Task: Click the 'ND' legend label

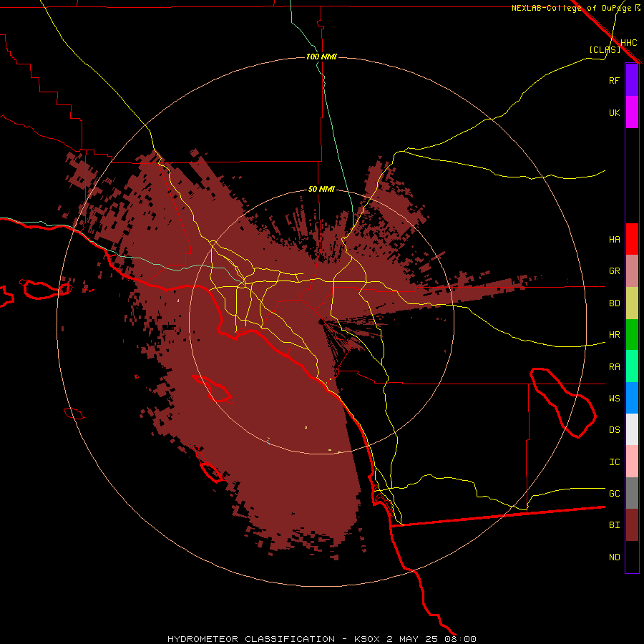Action: (614, 557)
